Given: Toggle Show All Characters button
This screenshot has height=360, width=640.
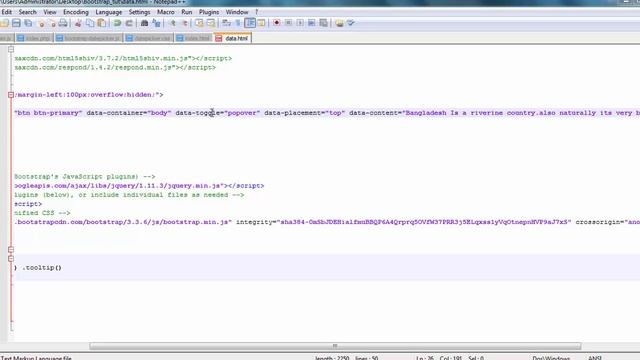Looking at the screenshot, I should coord(238,23).
